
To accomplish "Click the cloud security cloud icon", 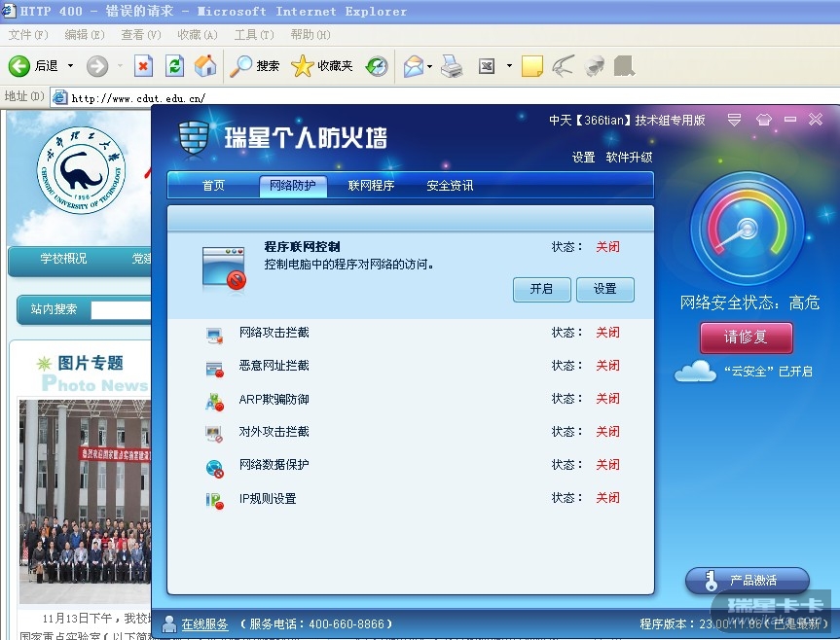I will coord(695,371).
